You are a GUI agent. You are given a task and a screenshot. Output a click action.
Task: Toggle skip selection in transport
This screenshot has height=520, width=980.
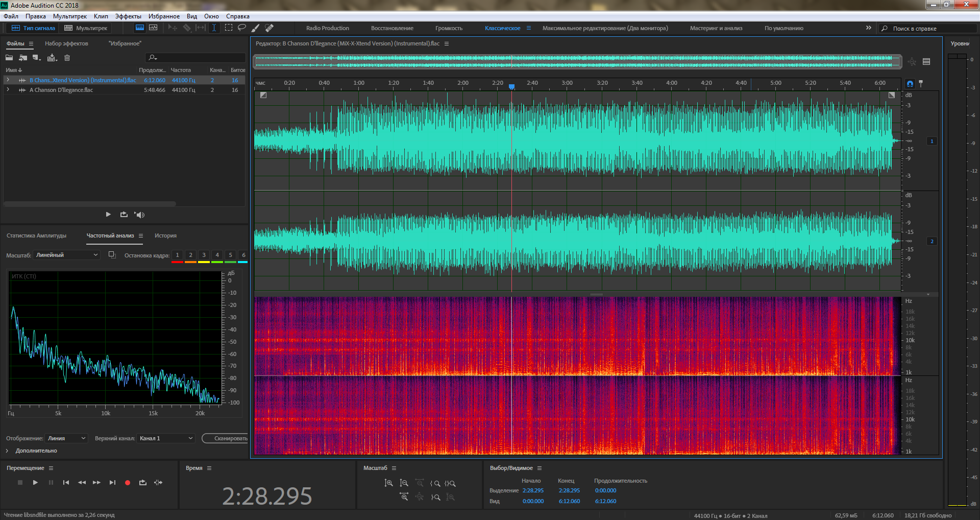[x=158, y=482]
